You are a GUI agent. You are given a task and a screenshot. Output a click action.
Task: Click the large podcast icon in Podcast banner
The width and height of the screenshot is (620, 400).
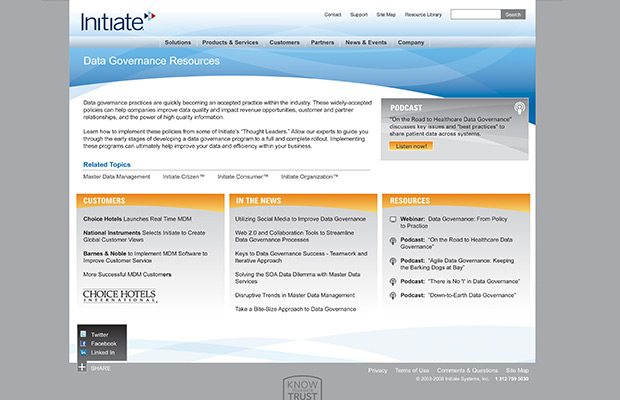[x=519, y=107]
